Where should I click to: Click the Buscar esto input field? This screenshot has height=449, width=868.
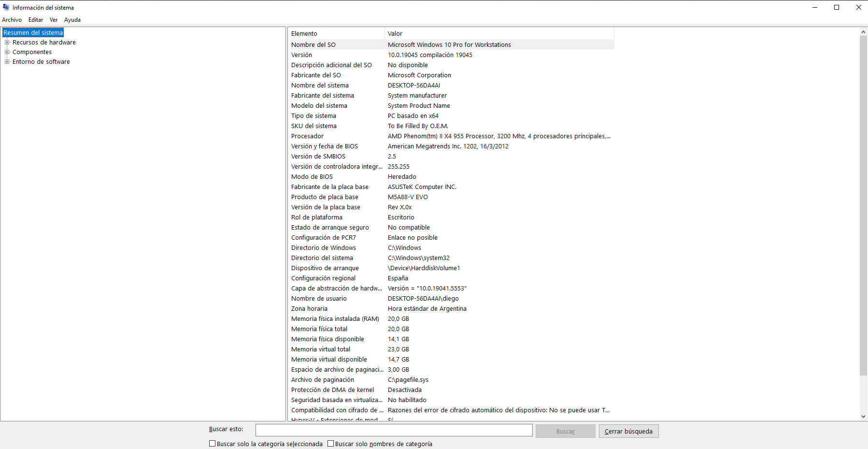(x=394, y=430)
